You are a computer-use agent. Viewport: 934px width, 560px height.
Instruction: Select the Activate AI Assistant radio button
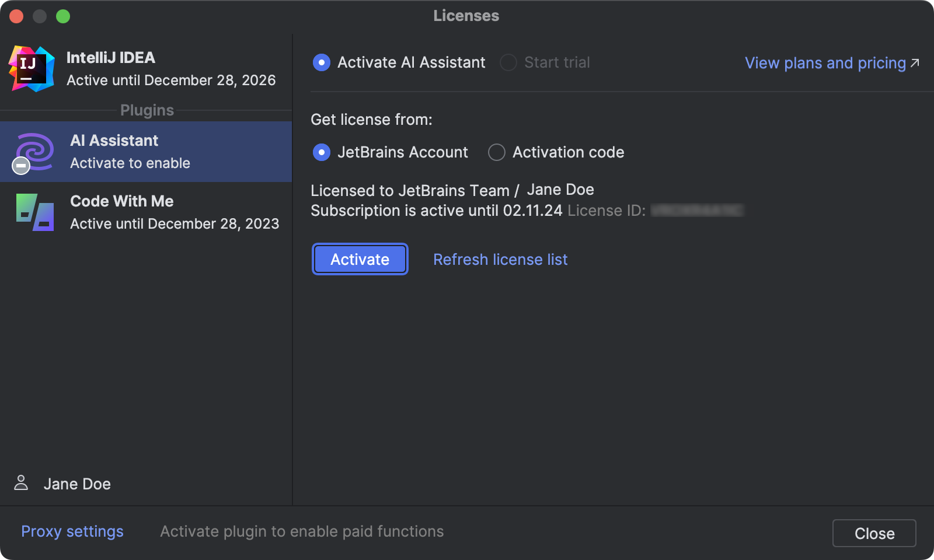pyautogui.click(x=322, y=62)
